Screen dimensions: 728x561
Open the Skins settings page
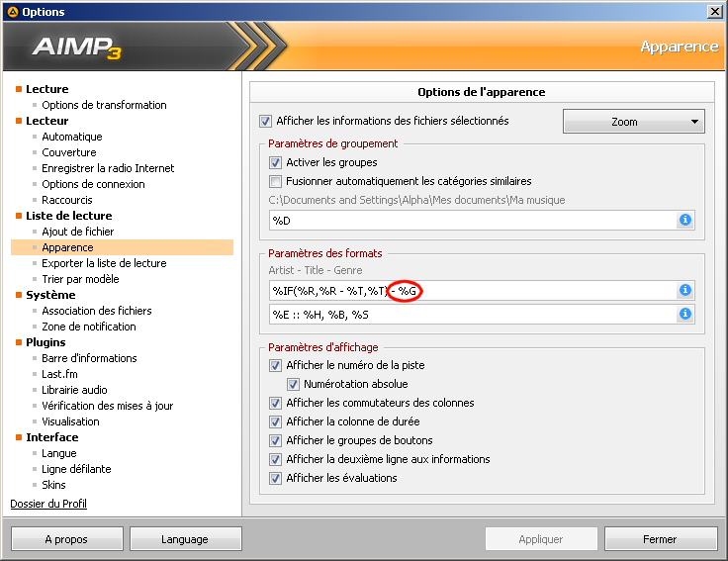click(53, 485)
